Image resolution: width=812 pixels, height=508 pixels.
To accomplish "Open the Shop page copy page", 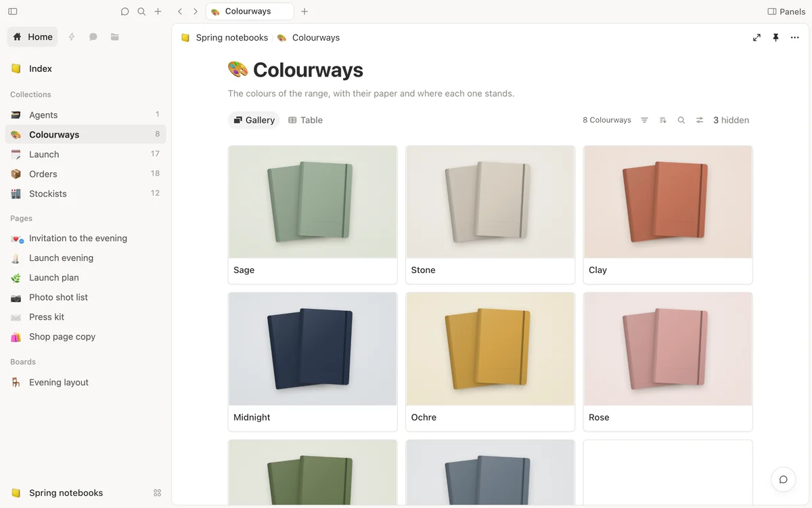I will [x=85, y=337].
